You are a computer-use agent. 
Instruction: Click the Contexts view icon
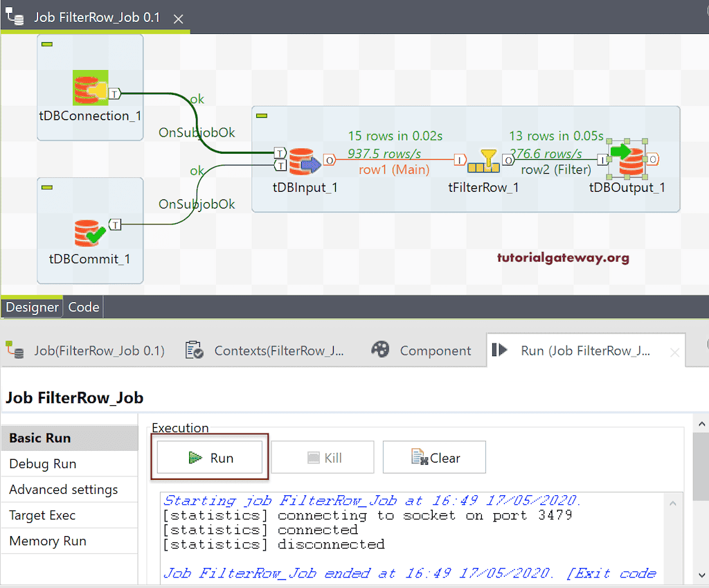[194, 350]
